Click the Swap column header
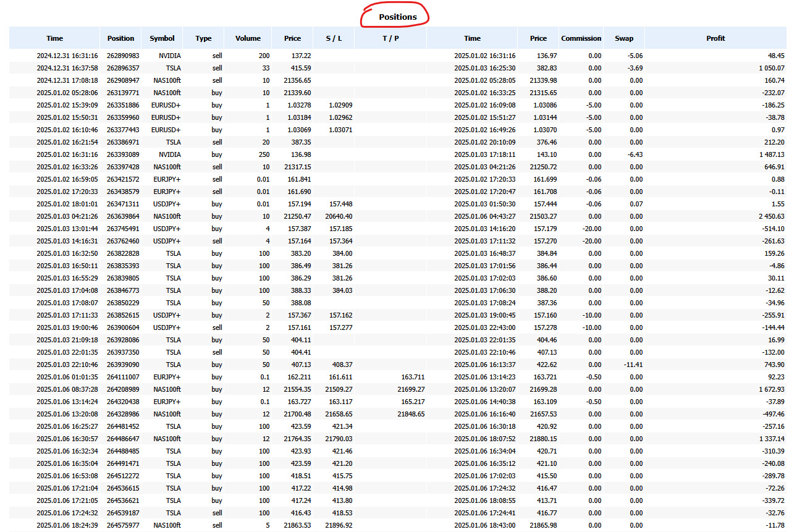 click(623, 38)
